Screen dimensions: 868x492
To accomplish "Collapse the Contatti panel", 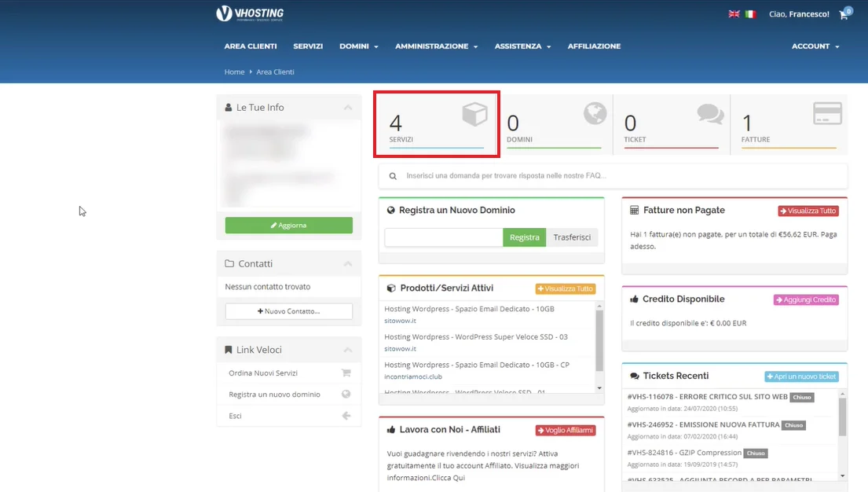I will point(348,264).
